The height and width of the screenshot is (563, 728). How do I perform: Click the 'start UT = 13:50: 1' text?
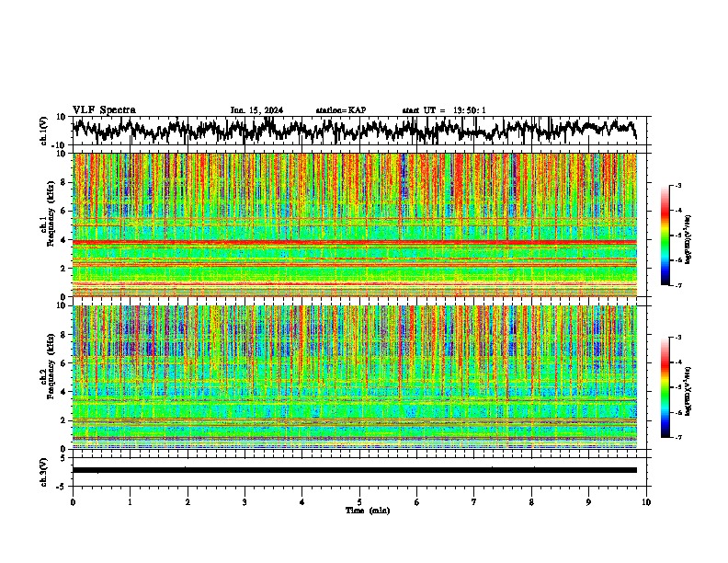point(444,110)
